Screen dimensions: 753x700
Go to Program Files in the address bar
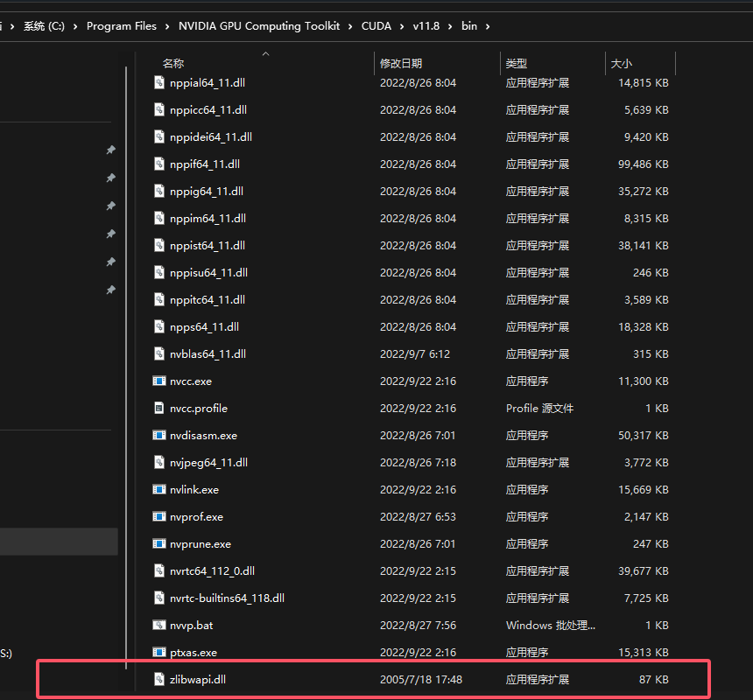coord(122,26)
